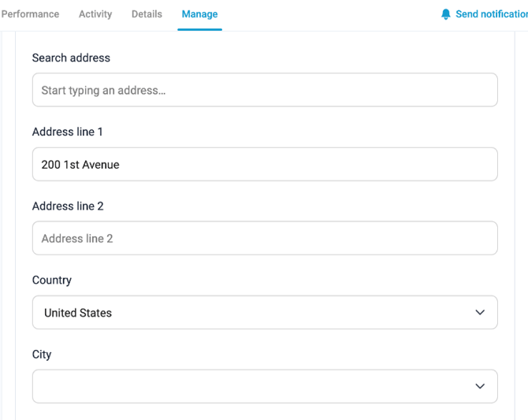Focus the Search address input field
The image size is (528, 420).
265,90
